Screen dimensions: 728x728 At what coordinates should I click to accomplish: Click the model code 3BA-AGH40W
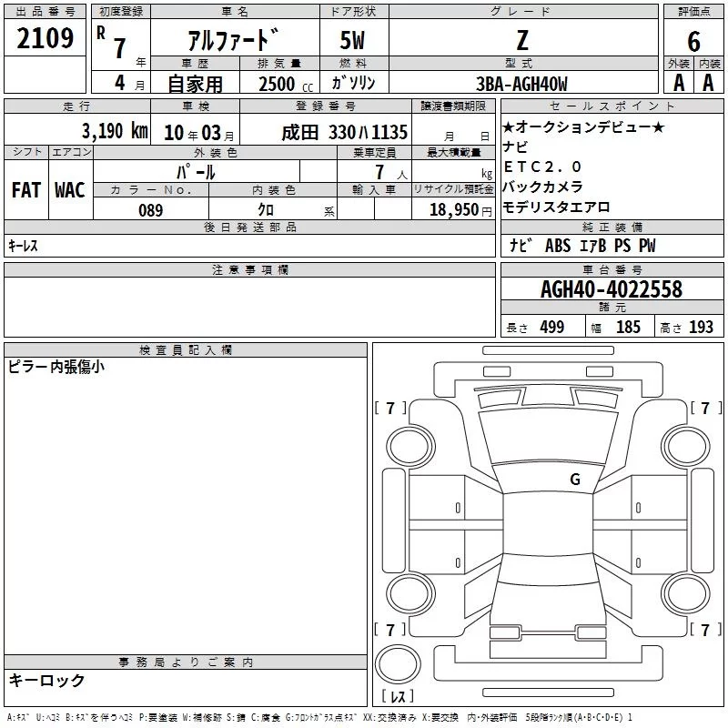(x=521, y=84)
